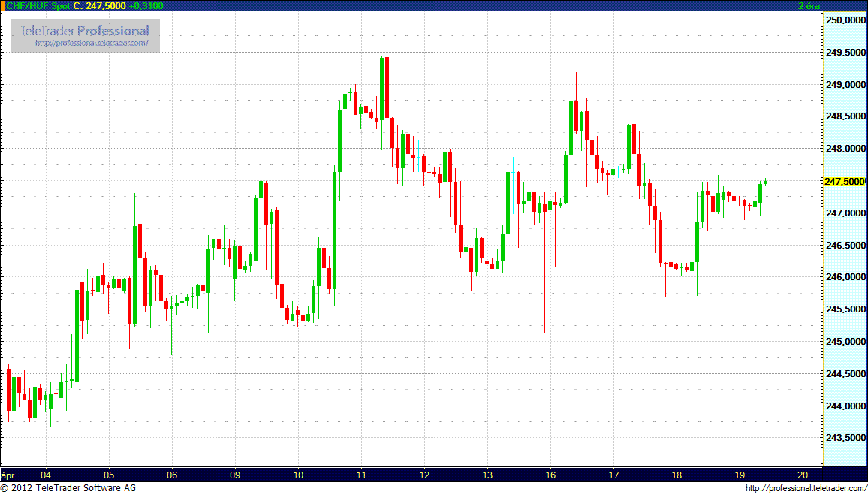
Task: Click date label 13 on time axis
Action: click(x=487, y=475)
